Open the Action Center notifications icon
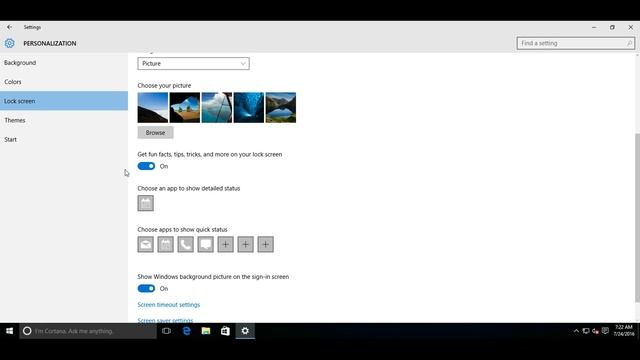Screen dimensions: 640x360 coord(605,331)
